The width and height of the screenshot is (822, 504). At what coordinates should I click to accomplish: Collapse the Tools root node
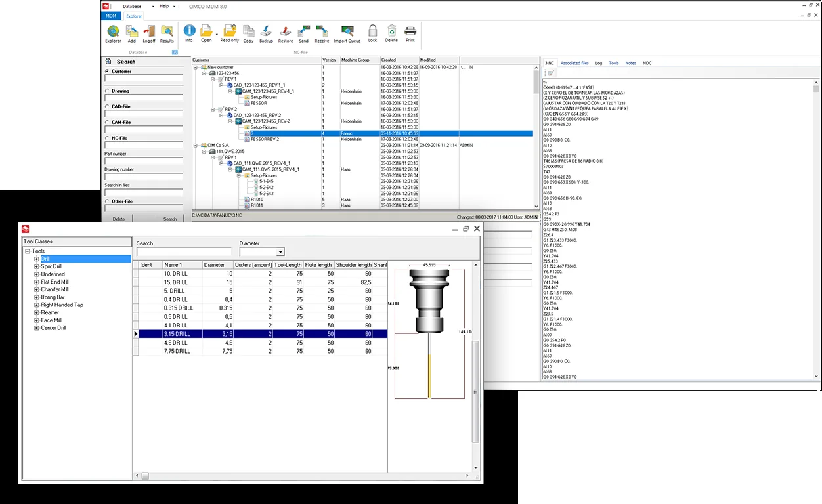(28, 251)
